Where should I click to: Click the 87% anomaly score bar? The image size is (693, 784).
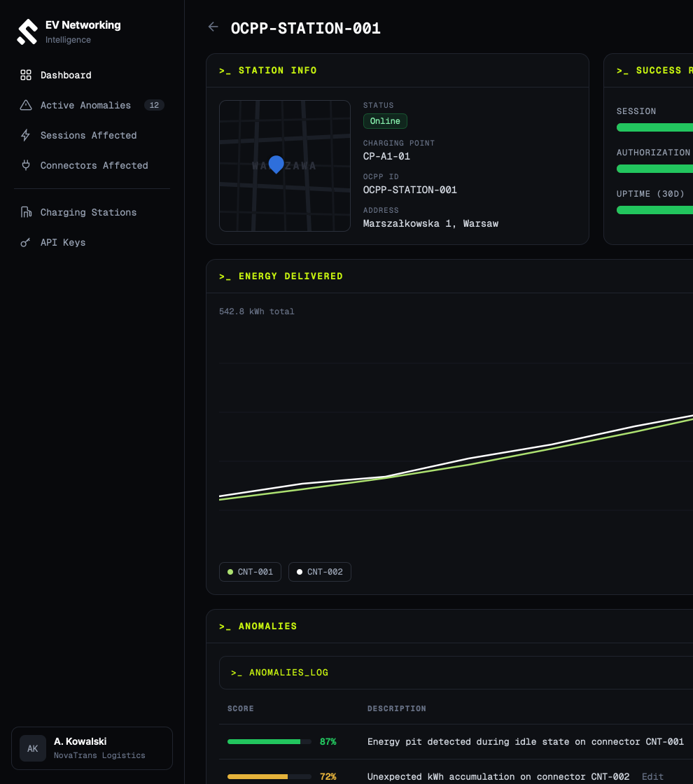(x=269, y=741)
